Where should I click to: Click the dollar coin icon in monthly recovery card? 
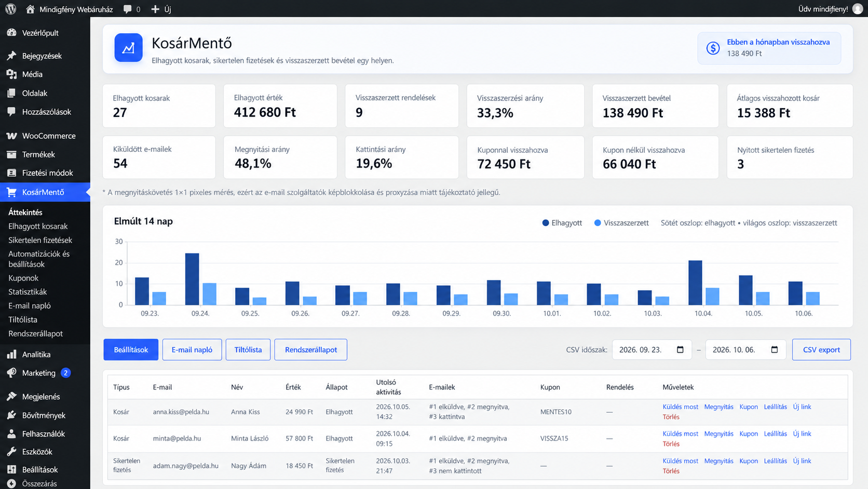point(713,48)
